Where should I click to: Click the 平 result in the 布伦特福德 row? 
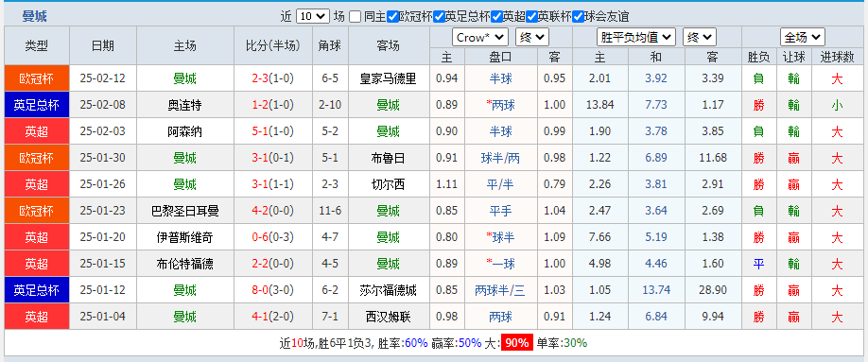[x=758, y=264]
